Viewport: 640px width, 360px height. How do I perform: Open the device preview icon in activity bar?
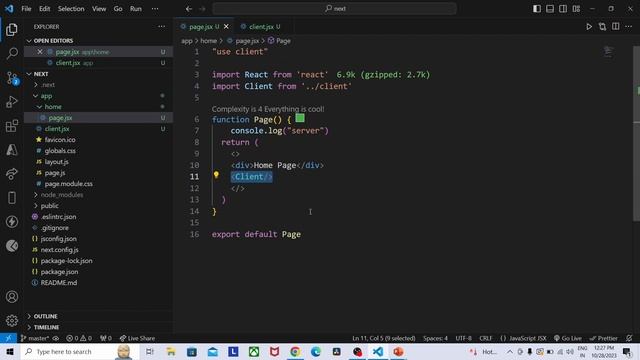(x=12, y=198)
